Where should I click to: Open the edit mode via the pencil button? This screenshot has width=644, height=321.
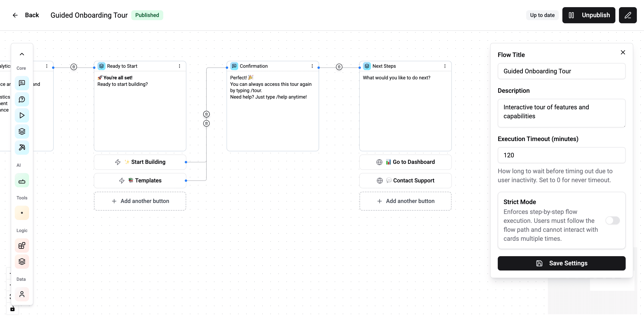pos(628,15)
